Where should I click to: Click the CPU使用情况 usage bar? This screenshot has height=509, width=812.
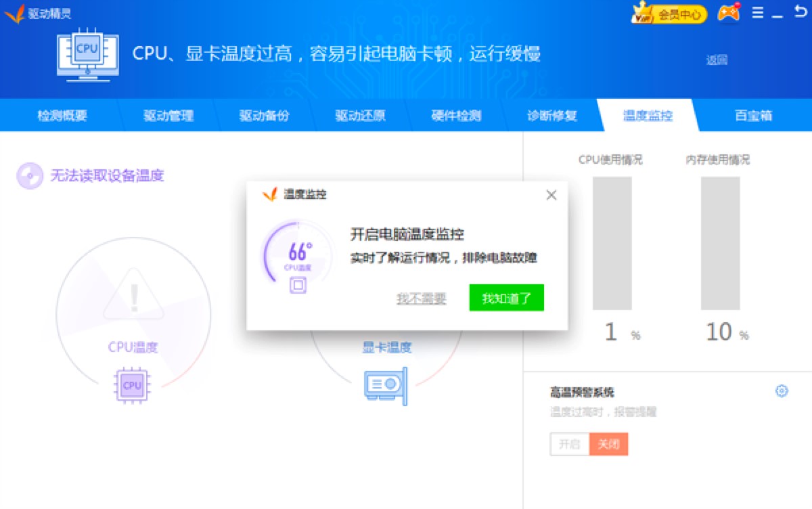612,244
